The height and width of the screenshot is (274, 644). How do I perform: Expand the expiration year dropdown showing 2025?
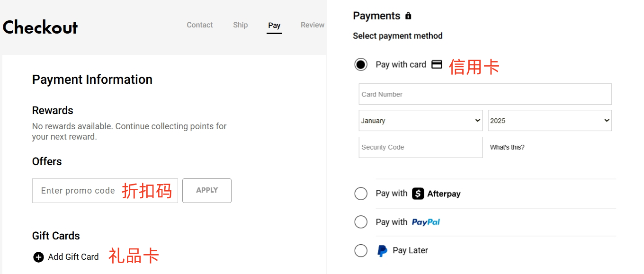tap(549, 121)
